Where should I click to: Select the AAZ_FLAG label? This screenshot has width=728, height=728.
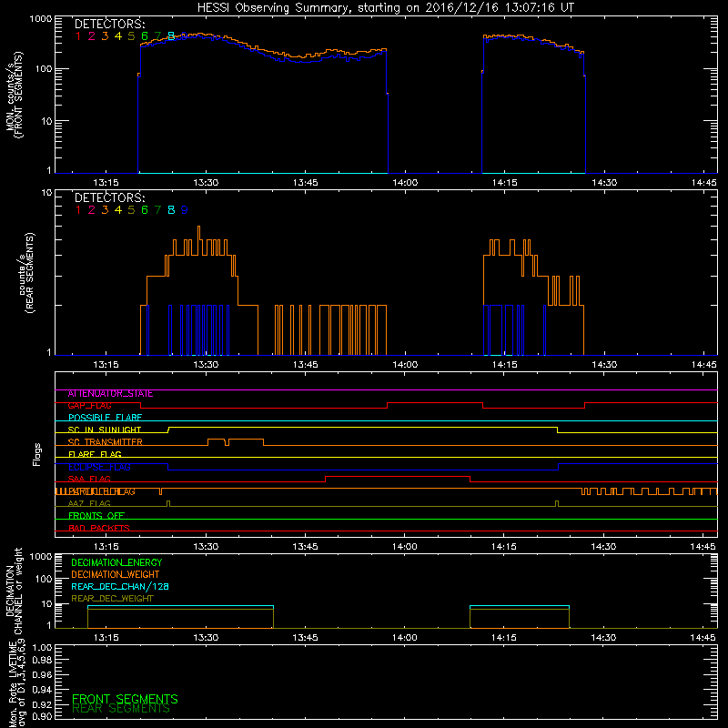pyautogui.click(x=89, y=504)
